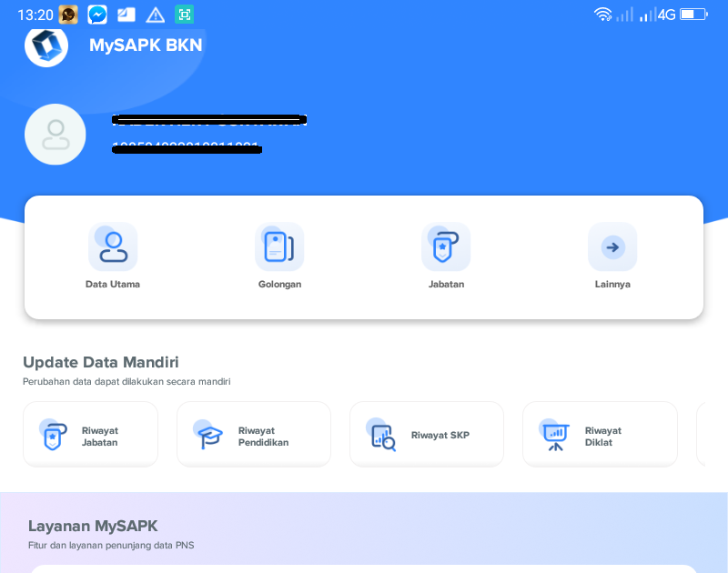728x573 pixels.
Task: Select the Riwayat SKP magnifier icon
Action: [382, 434]
